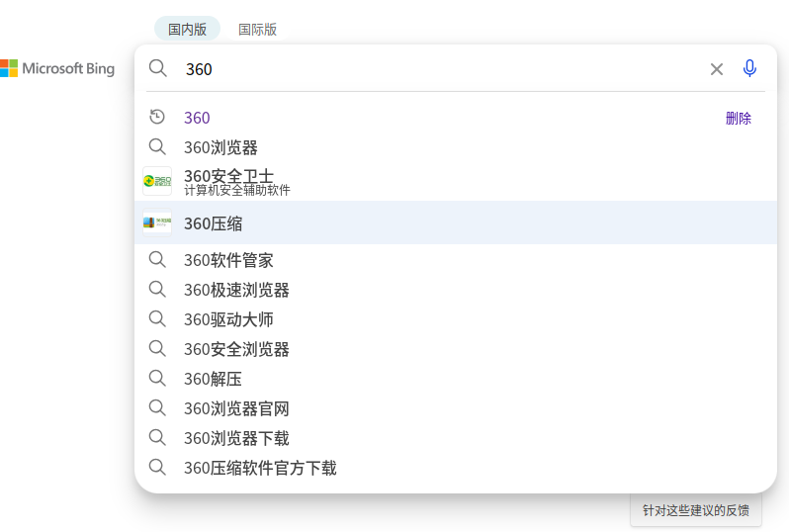The height and width of the screenshot is (532, 789).
Task: Click the history clock icon beside 360
Action: (157, 117)
